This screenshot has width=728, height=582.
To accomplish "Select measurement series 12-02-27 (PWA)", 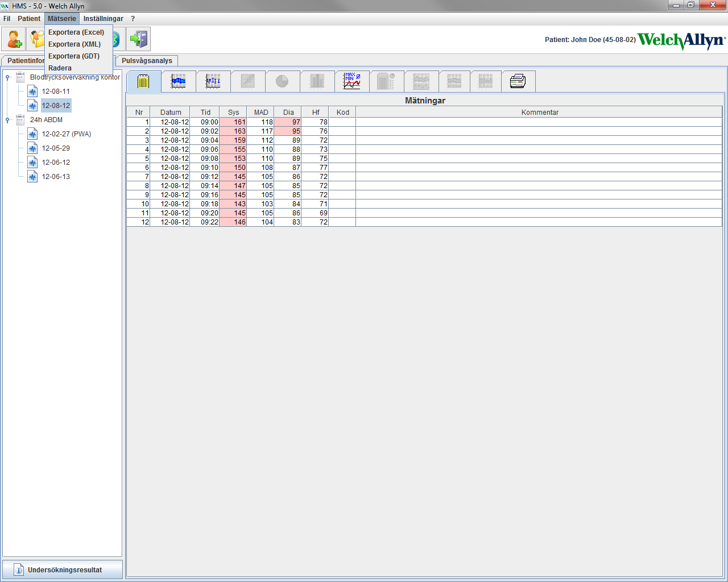I will (x=67, y=134).
